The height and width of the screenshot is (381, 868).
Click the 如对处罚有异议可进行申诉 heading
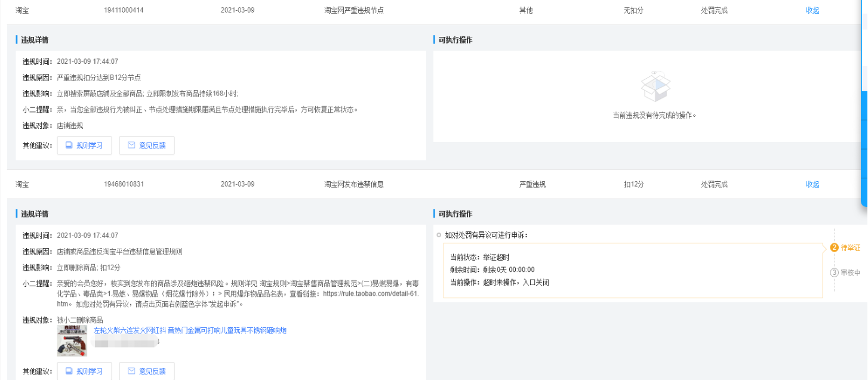click(x=486, y=235)
